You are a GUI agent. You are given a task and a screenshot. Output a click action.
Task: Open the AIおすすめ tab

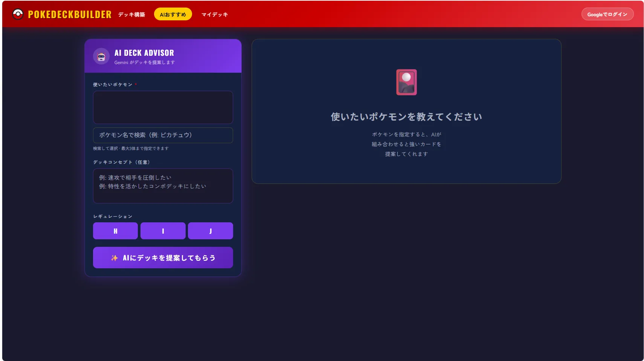click(x=172, y=14)
